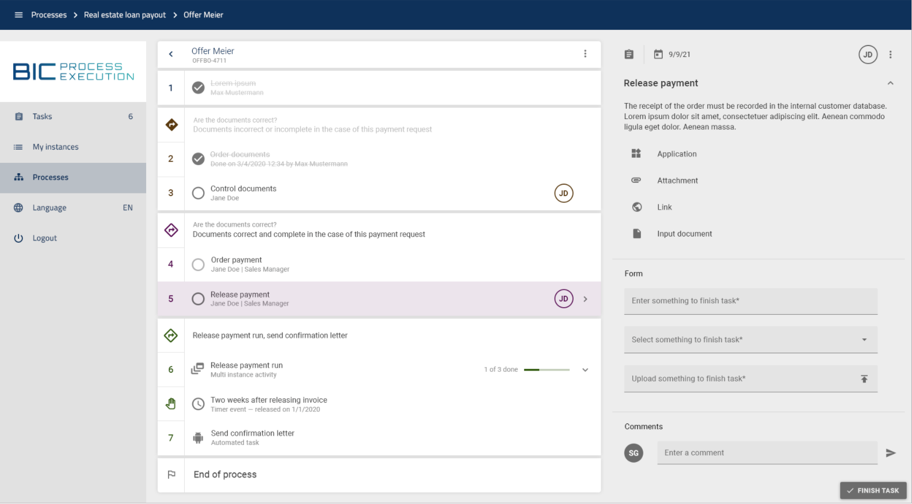Image resolution: width=912 pixels, height=504 pixels.
Task: Click the upload icon in the upload field
Action: click(x=864, y=379)
